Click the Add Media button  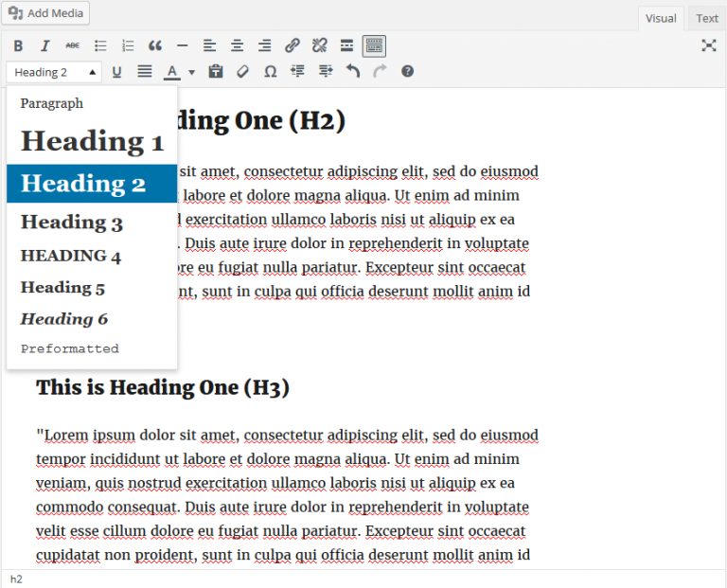47,13
